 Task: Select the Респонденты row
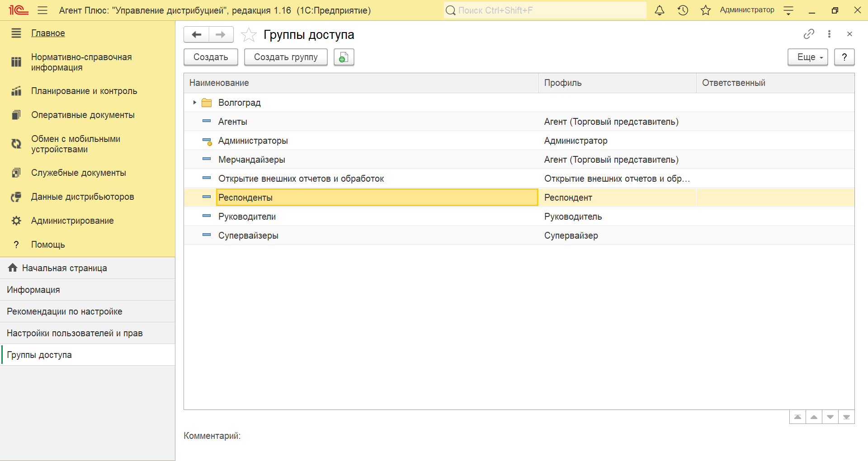pyautogui.click(x=519, y=198)
